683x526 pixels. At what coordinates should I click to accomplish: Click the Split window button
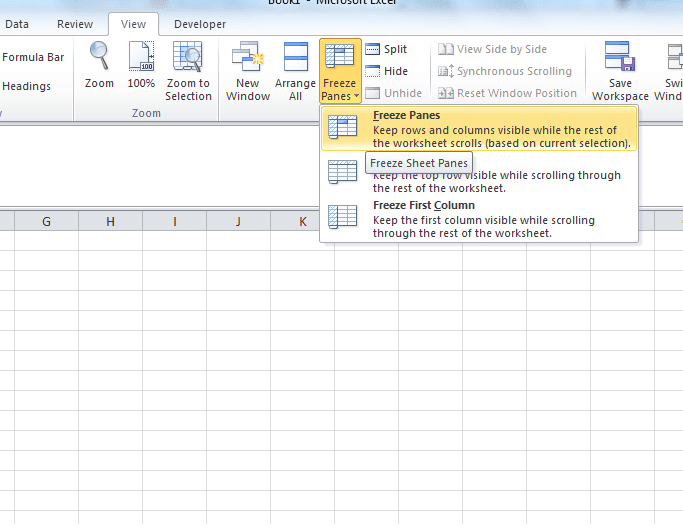[386, 49]
